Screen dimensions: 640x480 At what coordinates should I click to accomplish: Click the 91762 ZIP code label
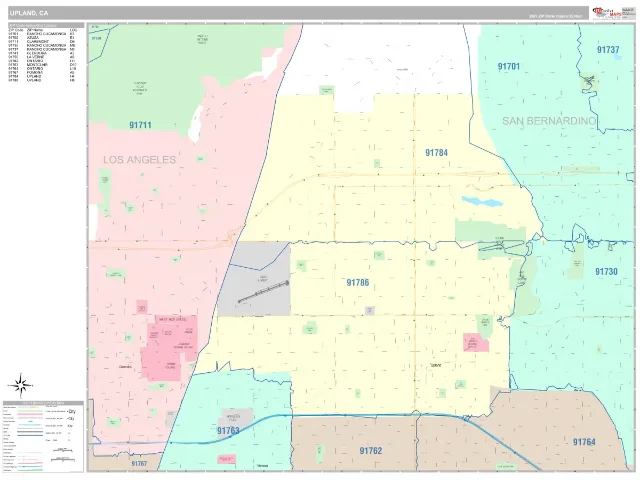click(x=371, y=451)
